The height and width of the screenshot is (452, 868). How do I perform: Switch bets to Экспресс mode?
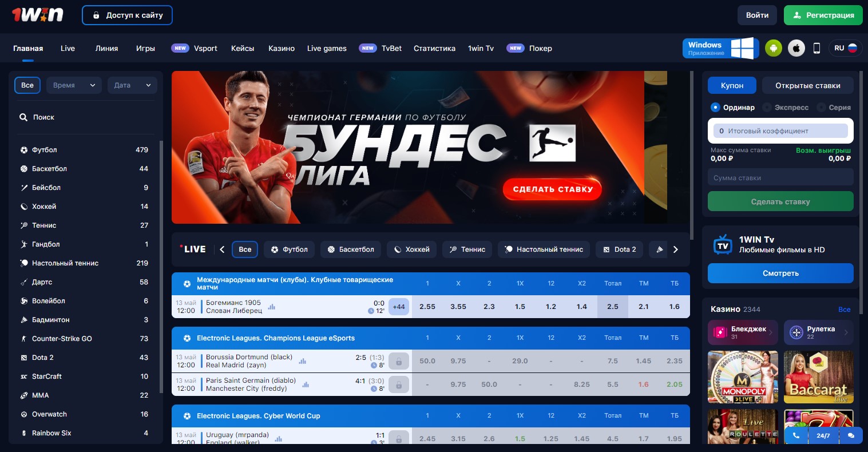[x=767, y=108]
